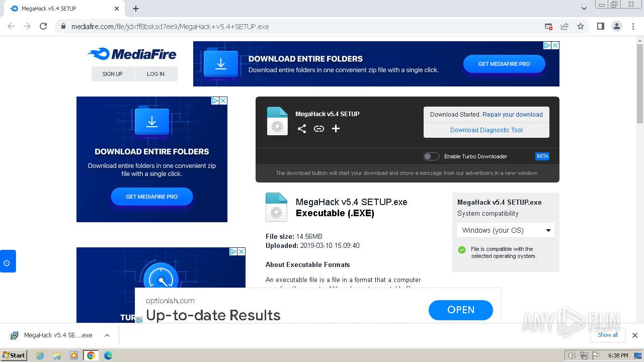The height and width of the screenshot is (362, 644).
Task: Open Internet Explorer from the taskbar
Action: point(40,355)
